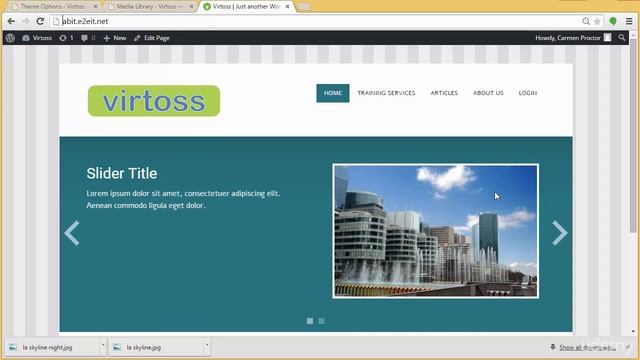
Task: Close the downloads bar
Action: pos(628,347)
